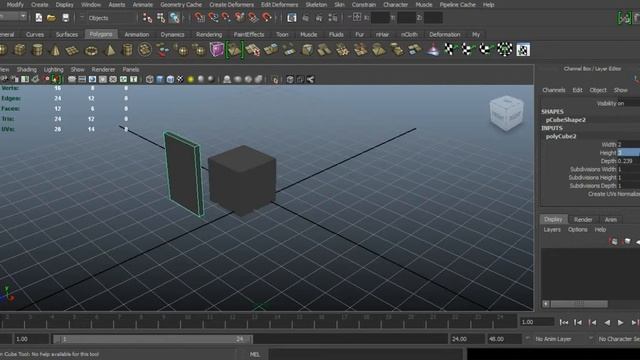Create a polygon cylinder from the shelf
Screen dimensions: 640x360
[37, 50]
